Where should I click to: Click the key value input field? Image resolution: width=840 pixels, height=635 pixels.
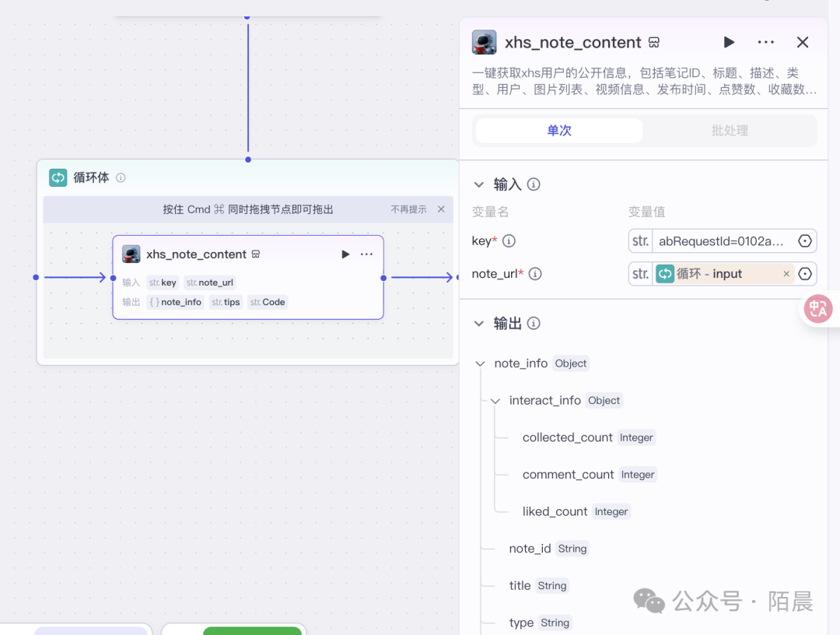pos(721,241)
